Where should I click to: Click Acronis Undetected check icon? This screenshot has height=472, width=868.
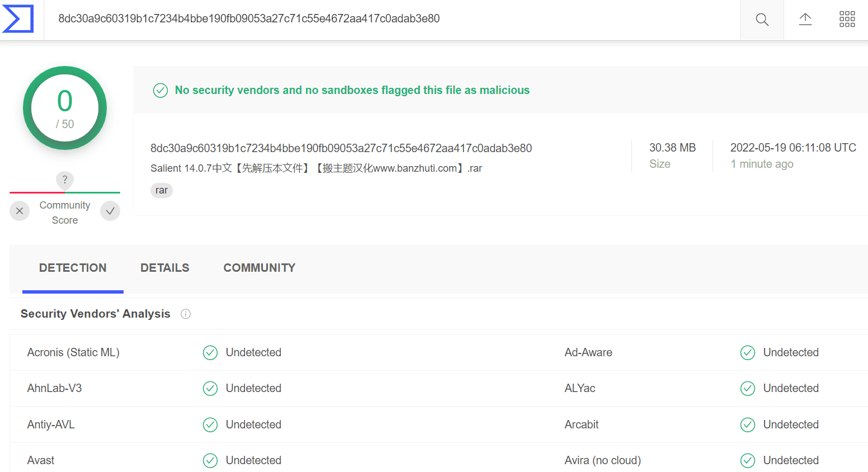click(210, 353)
